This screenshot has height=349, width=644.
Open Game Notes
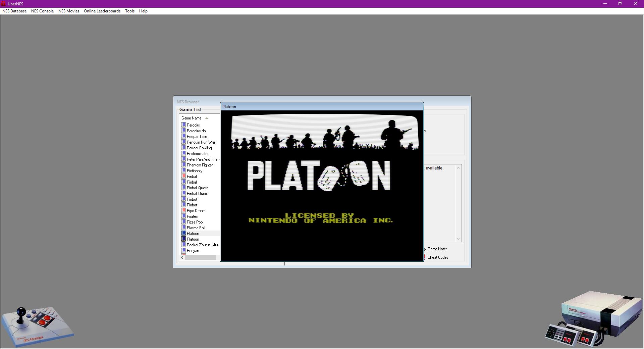pyautogui.click(x=437, y=249)
